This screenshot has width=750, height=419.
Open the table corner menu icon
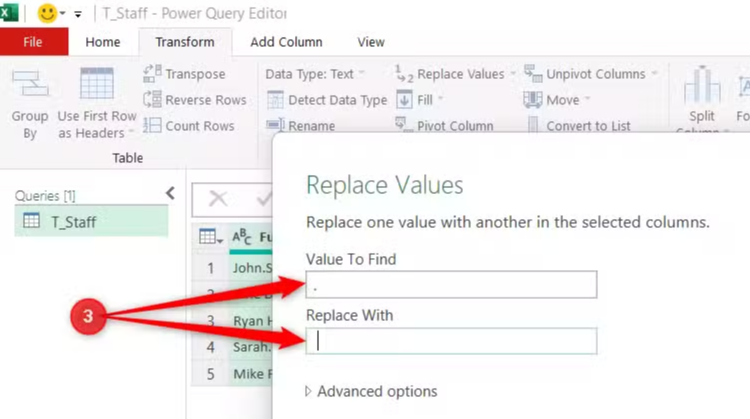click(x=210, y=237)
